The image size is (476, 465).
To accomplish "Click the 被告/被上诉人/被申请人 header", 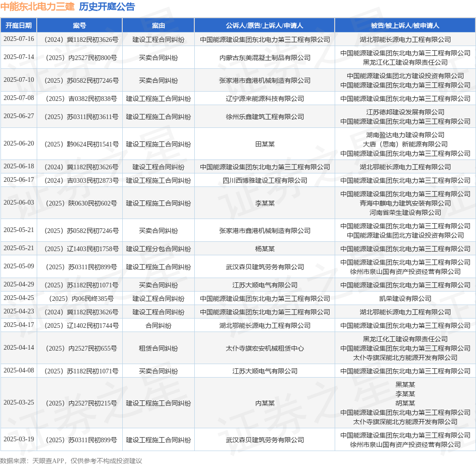I will 405,26.
